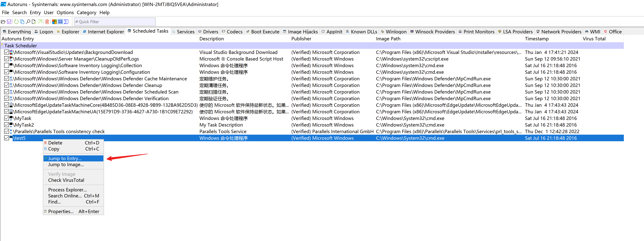Screen dimensions: 644x241
Task: Open the Options menu
Action: 65,12
